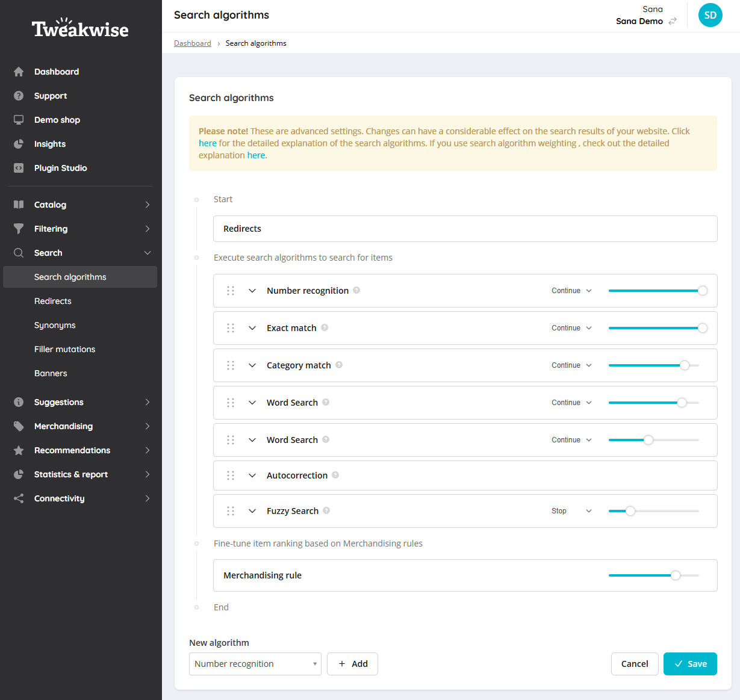The image size is (740, 700).
Task: Expand the Merchandising menu section
Action: tap(147, 426)
